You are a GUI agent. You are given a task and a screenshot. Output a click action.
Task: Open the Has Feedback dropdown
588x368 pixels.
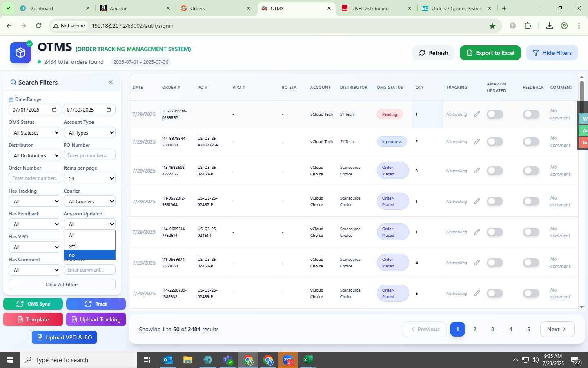(x=34, y=224)
